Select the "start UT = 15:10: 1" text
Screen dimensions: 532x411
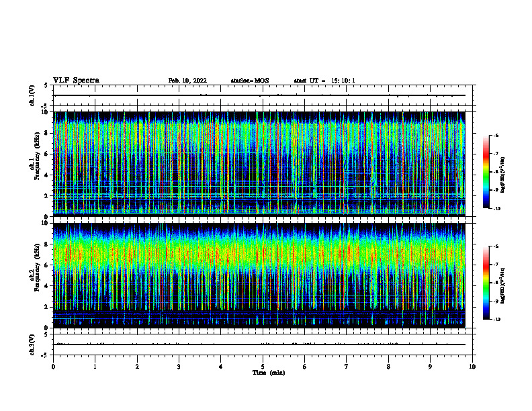(x=324, y=81)
